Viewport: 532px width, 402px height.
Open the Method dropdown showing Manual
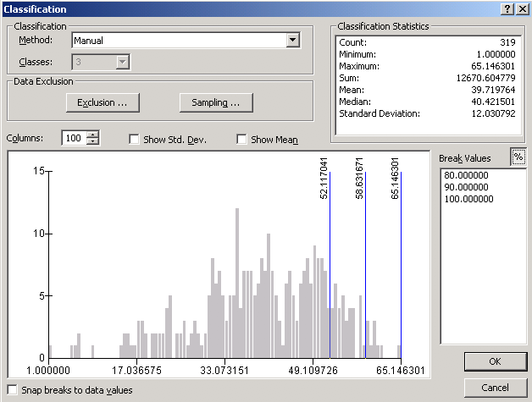pyautogui.click(x=292, y=40)
